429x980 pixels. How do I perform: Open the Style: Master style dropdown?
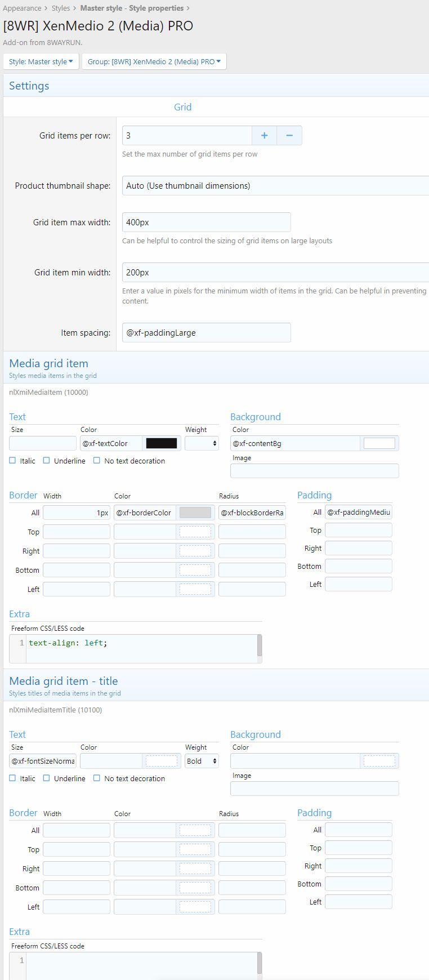pyautogui.click(x=41, y=61)
